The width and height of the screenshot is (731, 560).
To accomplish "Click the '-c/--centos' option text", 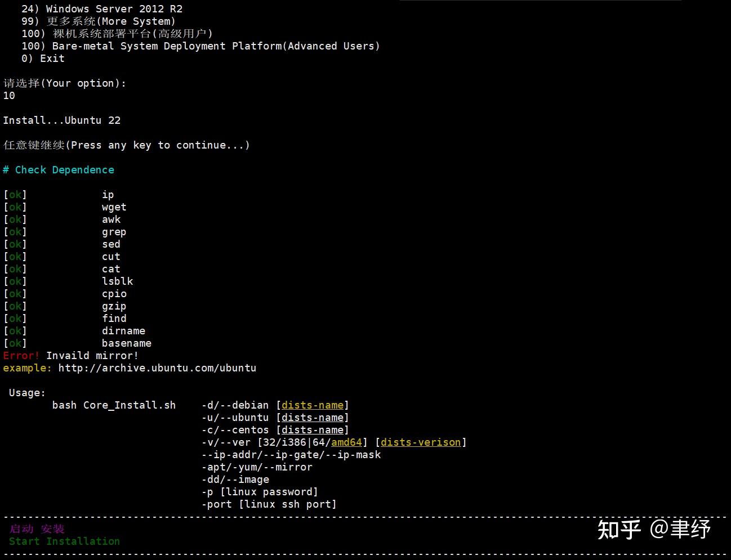I will click(x=235, y=430).
